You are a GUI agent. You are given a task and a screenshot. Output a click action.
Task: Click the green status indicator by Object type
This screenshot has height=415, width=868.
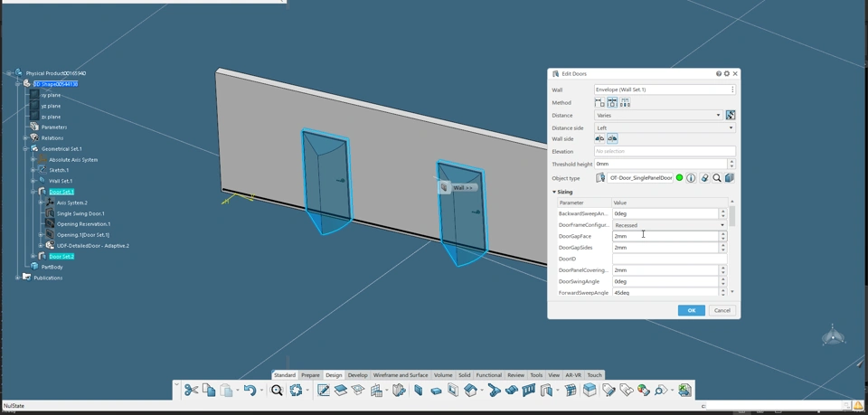(x=679, y=177)
